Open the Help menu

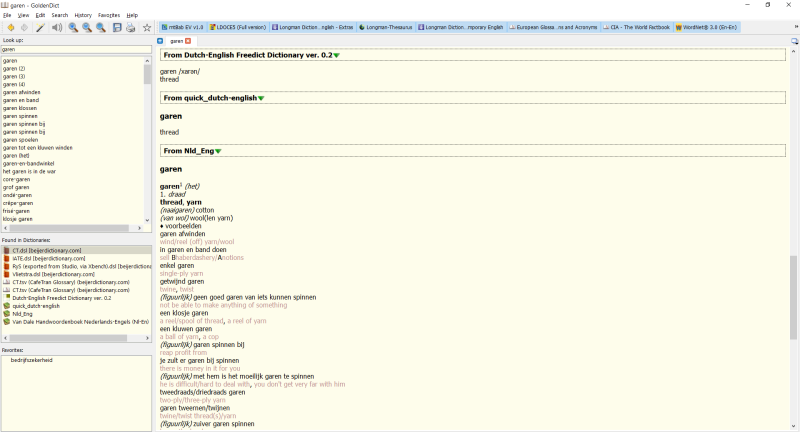(132, 15)
